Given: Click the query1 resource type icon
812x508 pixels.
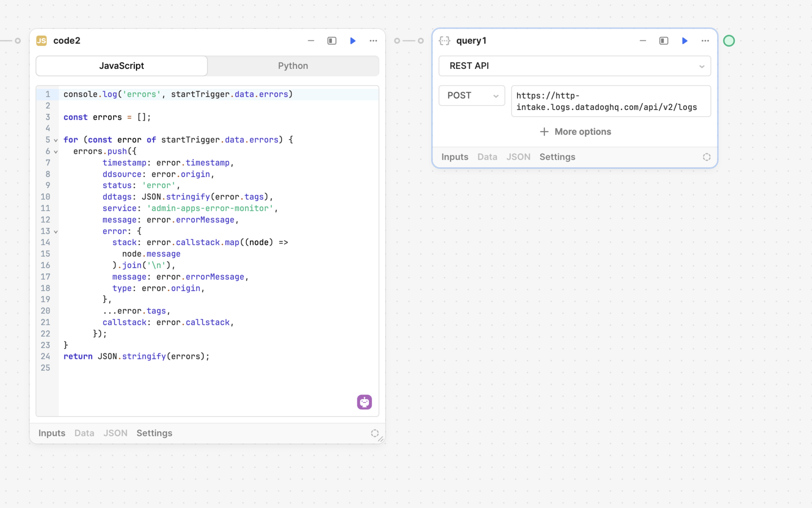Looking at the screenshot, I should pos(444,41).
